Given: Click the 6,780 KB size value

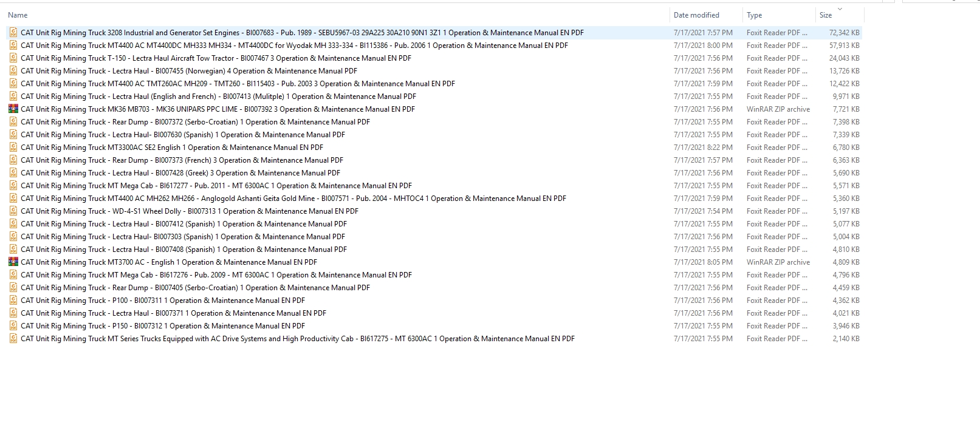Looking at the screenshot, I should pyautogui.click(x=846, y=148).
